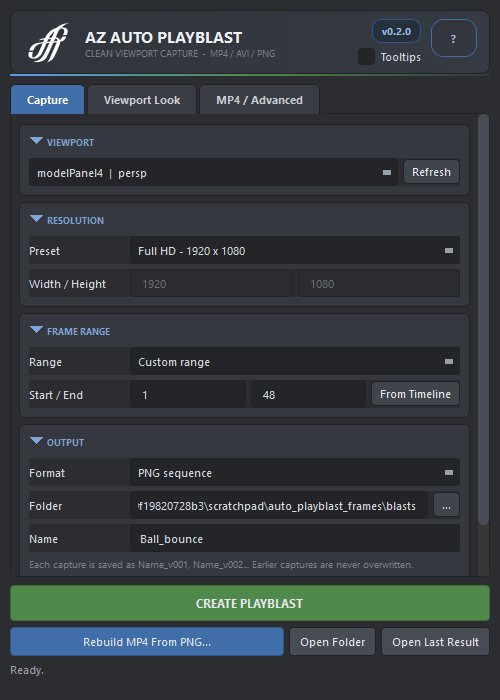500x700 pixels.
Task: Collapse the RESOLUTION section triangle
Action: [36, 219]
